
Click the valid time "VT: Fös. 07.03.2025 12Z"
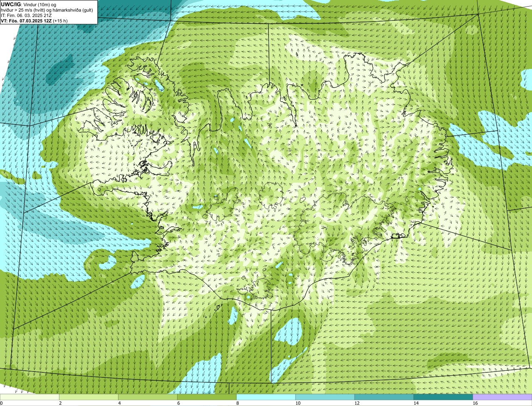(26, 21)
